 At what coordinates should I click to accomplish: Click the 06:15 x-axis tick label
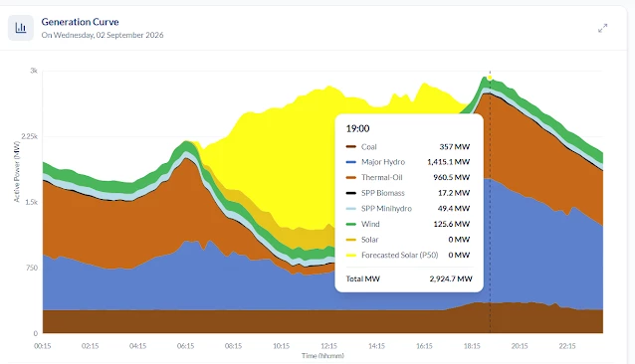185,346
